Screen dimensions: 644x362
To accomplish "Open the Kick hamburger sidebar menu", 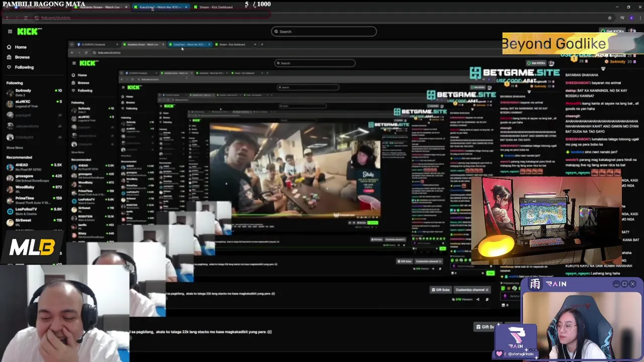I will tap(10, 31).
